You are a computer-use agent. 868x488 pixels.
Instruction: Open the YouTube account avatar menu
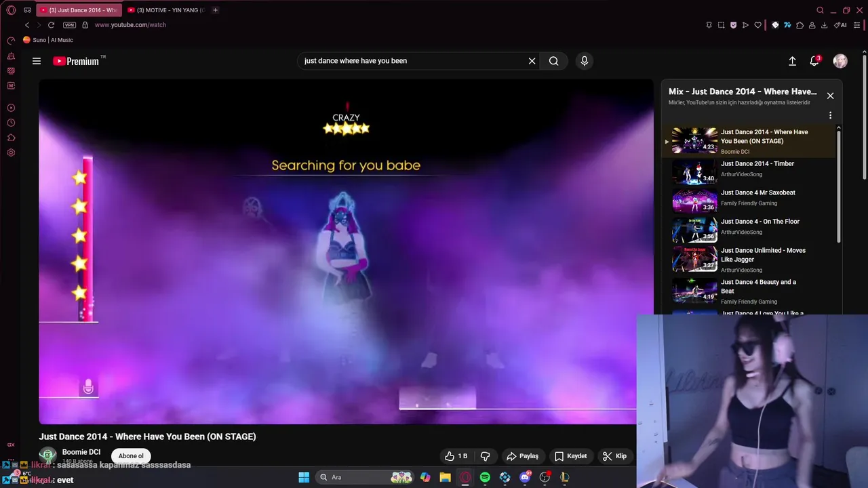coord(840,61)
